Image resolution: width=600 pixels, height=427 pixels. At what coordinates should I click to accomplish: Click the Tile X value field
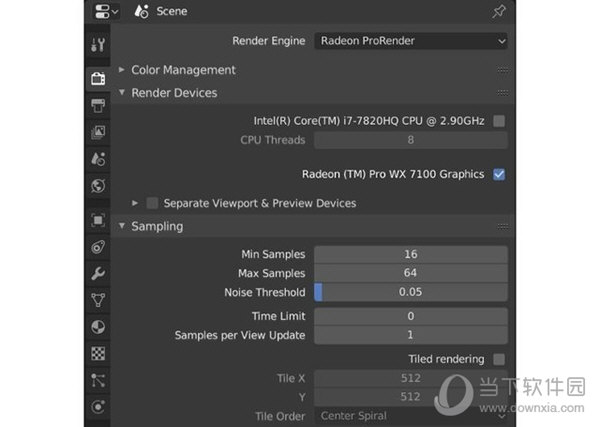pos(411,378)
